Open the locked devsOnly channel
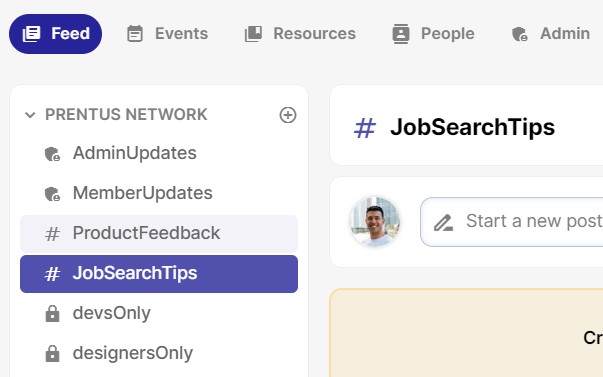Image resolution: width=603 pixels, height=377 pixels. pos(159,314)
